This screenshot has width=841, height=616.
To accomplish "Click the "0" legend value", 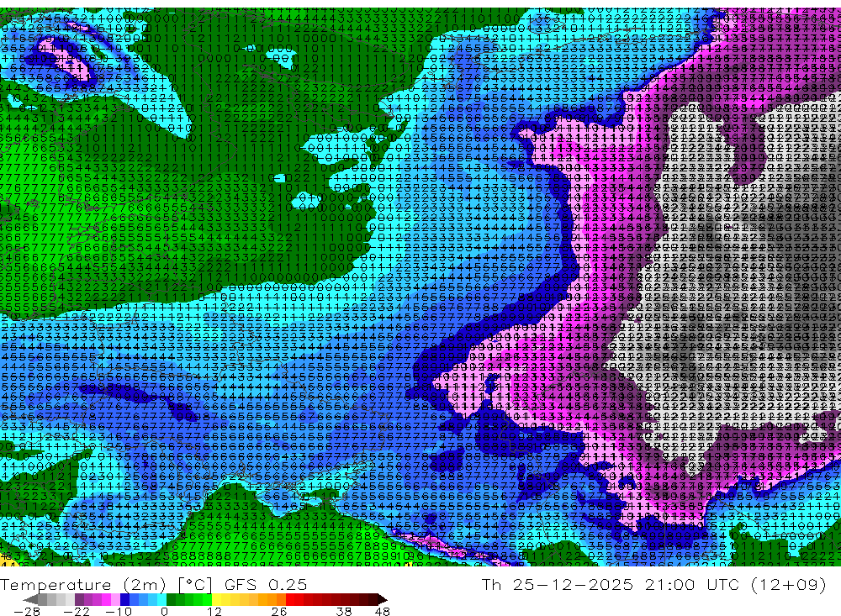I will [x=165, y=612].
